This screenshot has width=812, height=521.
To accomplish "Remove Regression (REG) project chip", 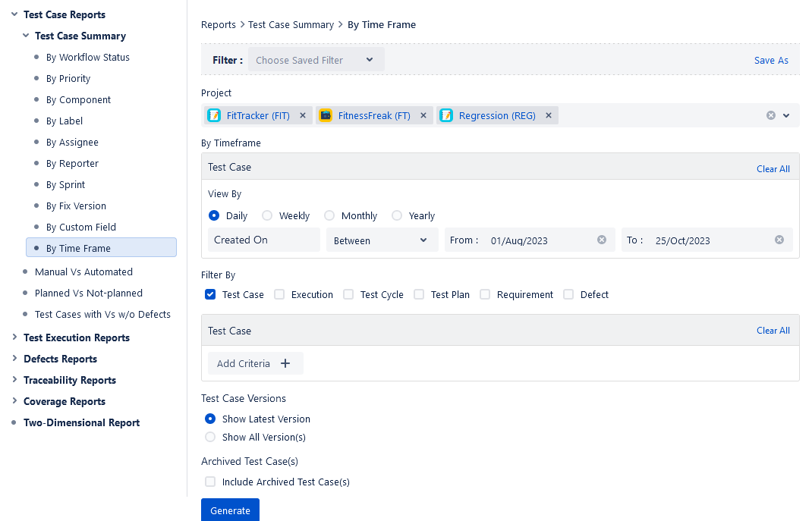I will point(549,115).
